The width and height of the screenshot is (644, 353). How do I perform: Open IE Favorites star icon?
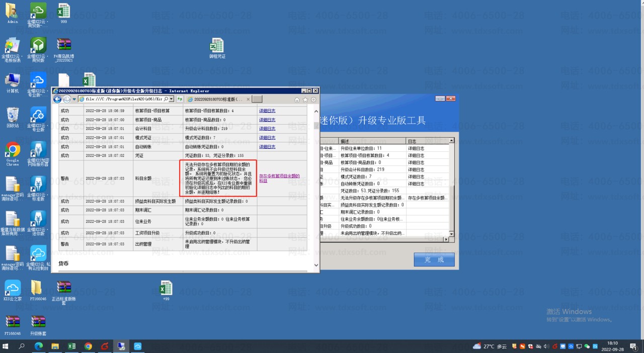click(x=305, y=100)
